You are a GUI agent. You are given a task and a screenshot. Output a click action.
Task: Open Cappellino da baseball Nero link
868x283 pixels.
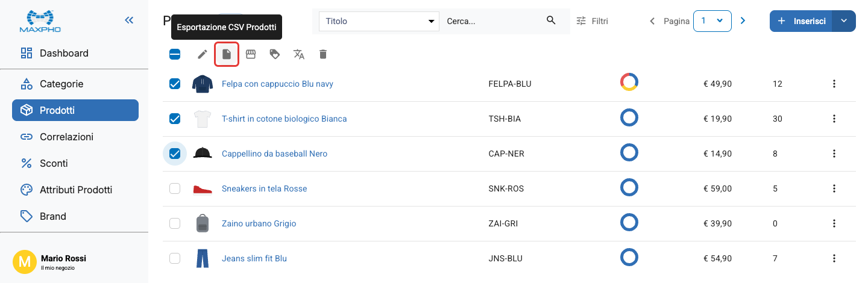(x=274, y=154)
